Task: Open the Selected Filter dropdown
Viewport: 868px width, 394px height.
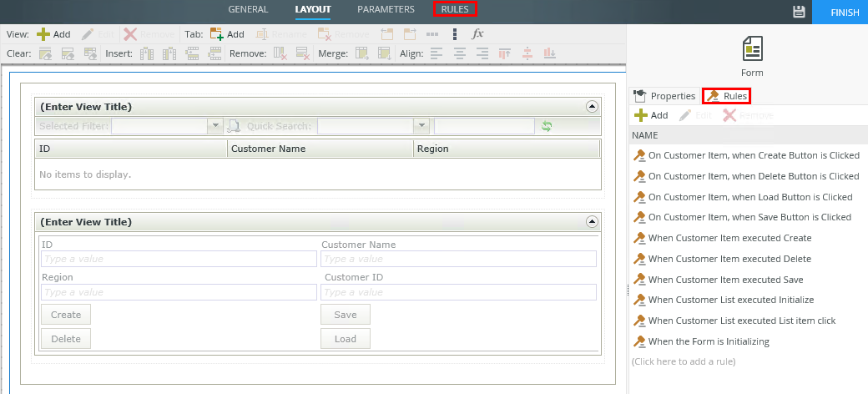Action: (x=215, y=126)
